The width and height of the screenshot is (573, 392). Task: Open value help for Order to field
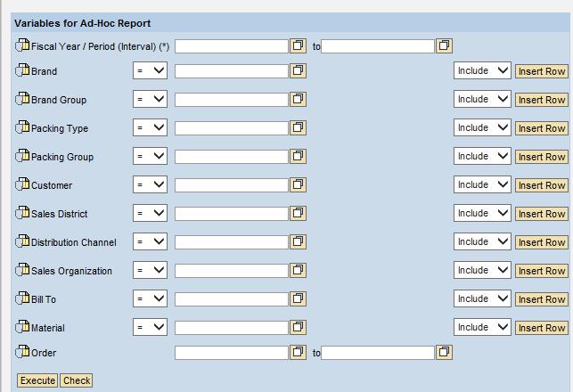[444, 352]
